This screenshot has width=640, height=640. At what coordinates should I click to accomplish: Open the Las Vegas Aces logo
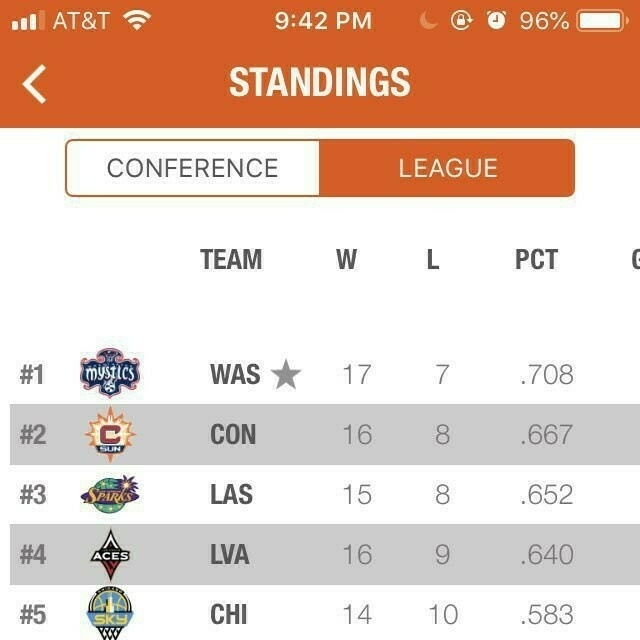[x=109, y=554]
